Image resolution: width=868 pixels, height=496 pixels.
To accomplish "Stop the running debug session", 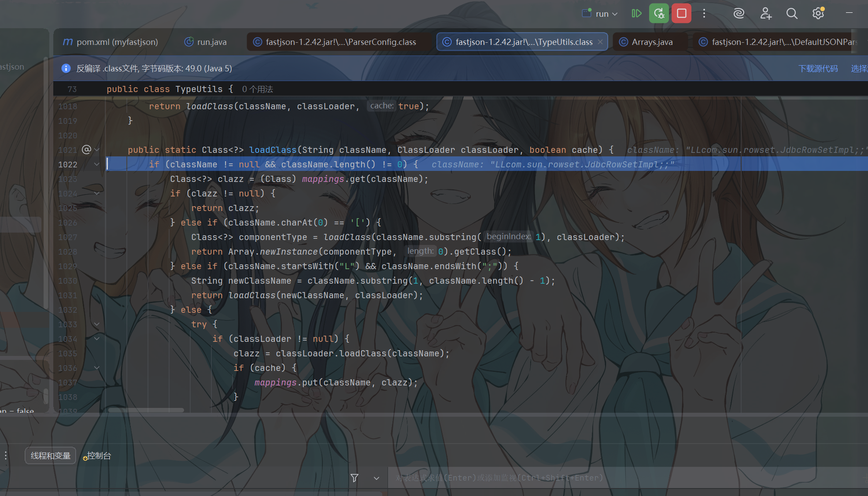I will tap(681, 14).
